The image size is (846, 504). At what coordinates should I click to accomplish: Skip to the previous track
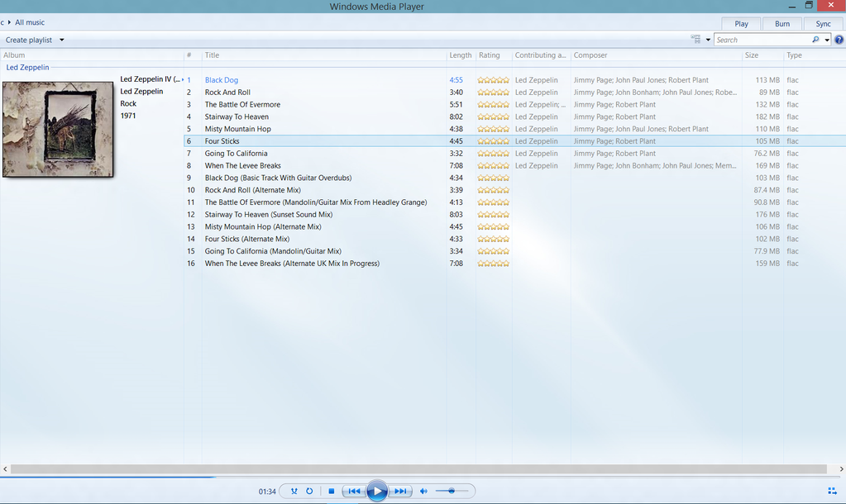point(354,491)
